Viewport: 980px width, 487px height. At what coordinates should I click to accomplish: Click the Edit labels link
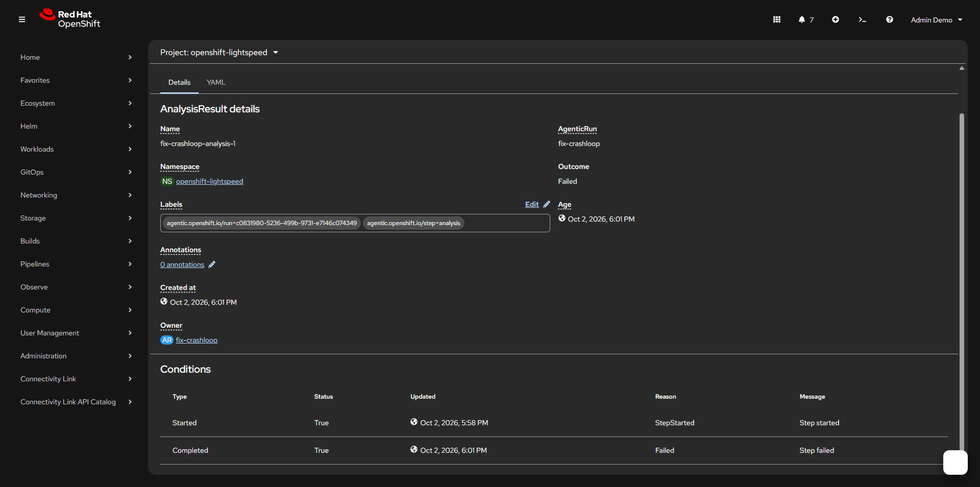pyautogui.click(x=532, y=204)
